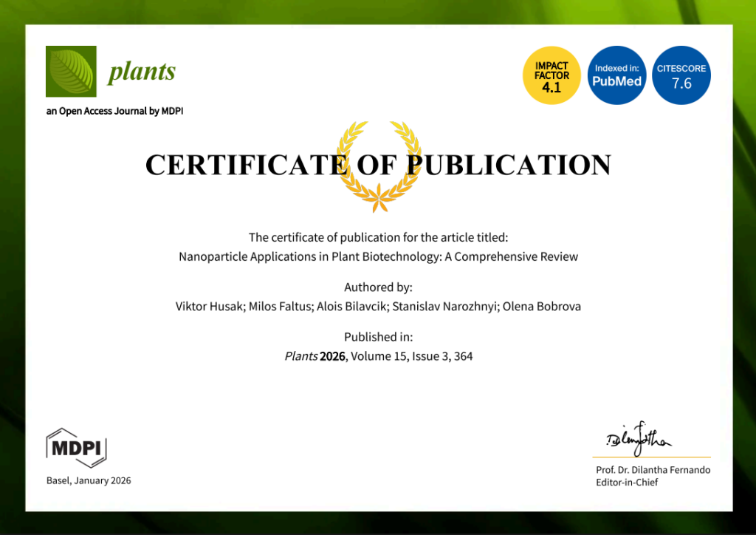The width and height of the screenshot is (756, 535).
Task: Click the name Prof. Dr. Dilantha Fernando
Action: (x=653, y=470)
